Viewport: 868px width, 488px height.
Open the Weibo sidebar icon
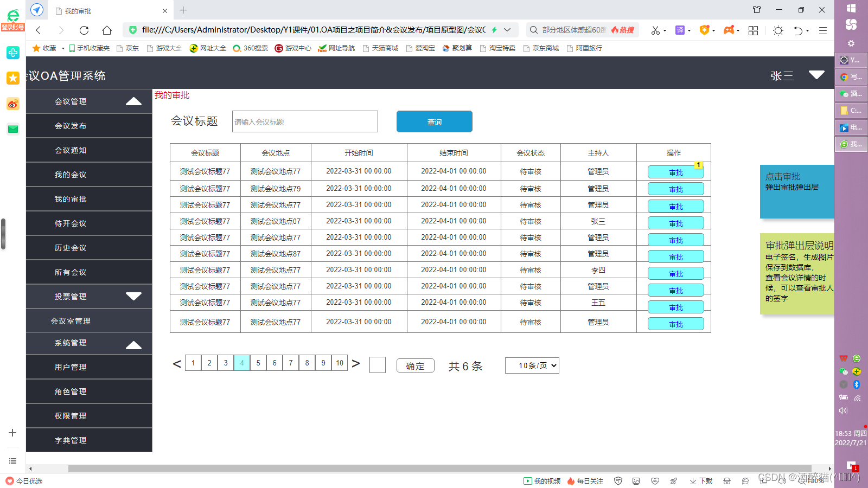[13, 104]
